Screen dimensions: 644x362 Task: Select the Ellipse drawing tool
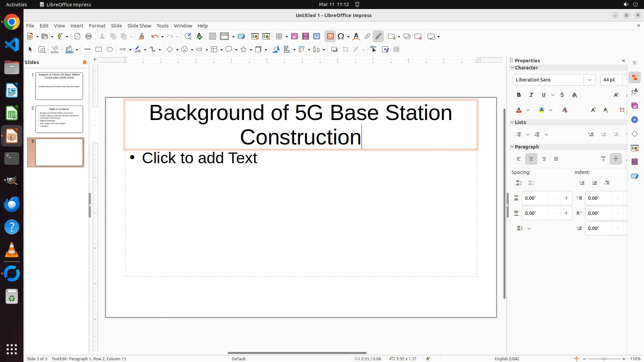110,50
